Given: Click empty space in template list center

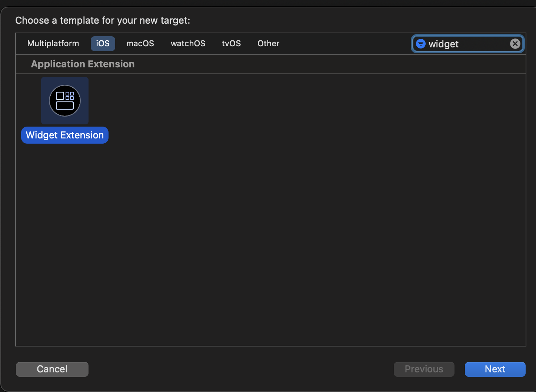Looking at the screenshot, I should tap(270, 222).
